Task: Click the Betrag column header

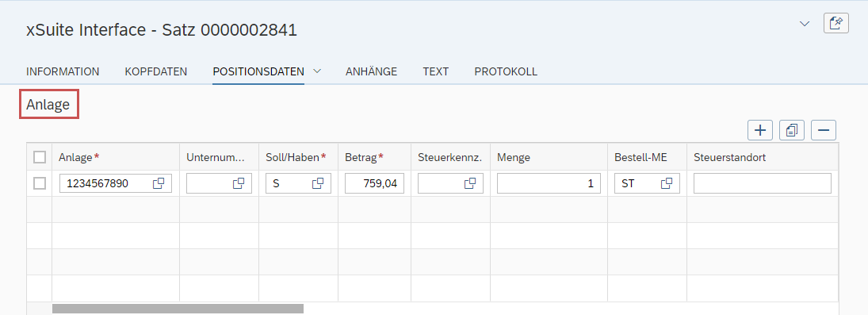Action: pyautogui.click(x=374, y=157)
